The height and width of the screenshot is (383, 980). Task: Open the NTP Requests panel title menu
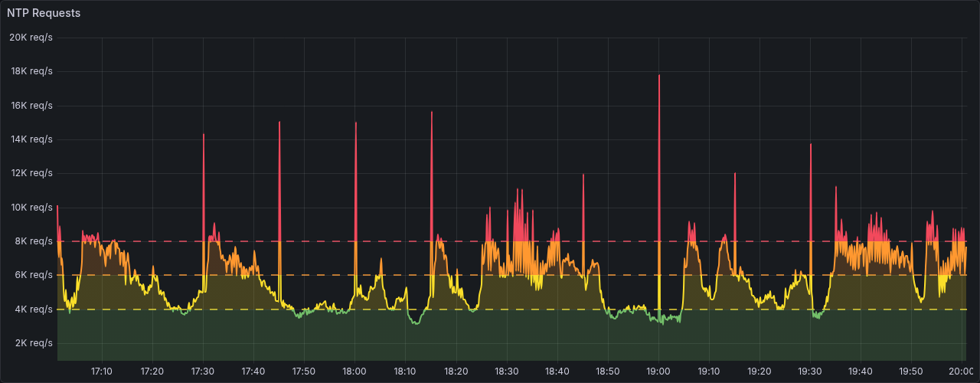(x=44, y=13)
